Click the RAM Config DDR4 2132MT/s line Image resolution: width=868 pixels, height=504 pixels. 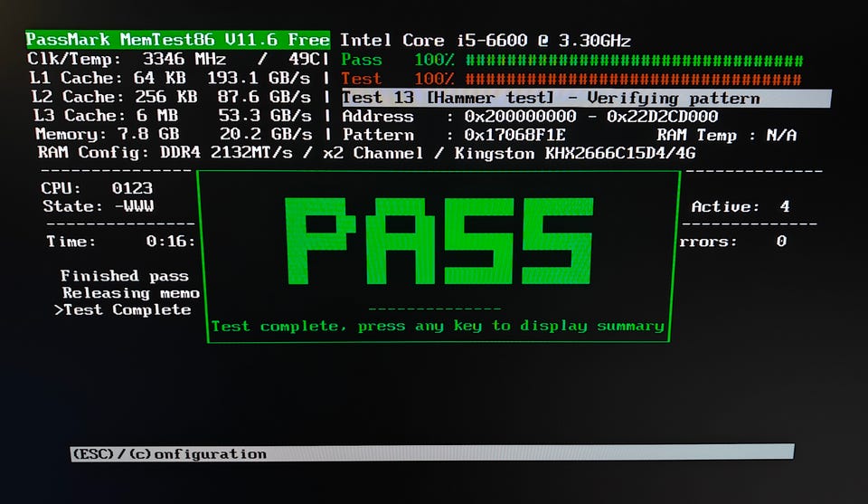point(366,153)
